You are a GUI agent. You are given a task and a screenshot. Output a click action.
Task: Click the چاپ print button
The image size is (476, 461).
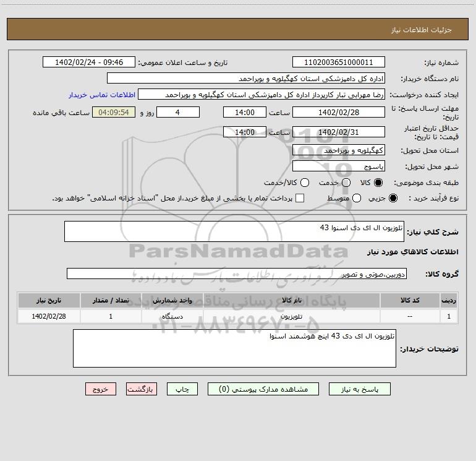coord(182,389)
